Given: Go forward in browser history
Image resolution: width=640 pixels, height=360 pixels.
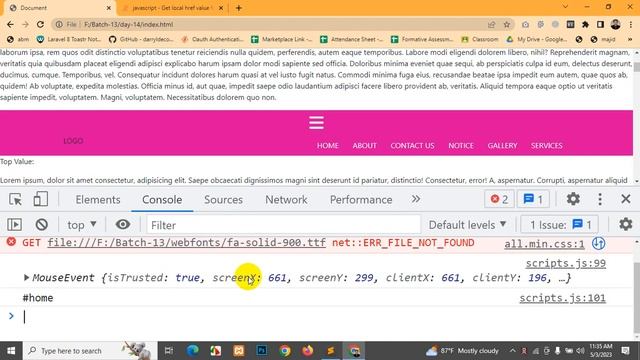Looking at the screenshot, I should [25, 24].
